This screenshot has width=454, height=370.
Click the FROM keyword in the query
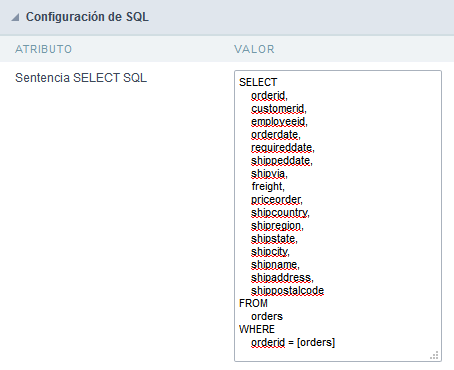tap(253, 303)
